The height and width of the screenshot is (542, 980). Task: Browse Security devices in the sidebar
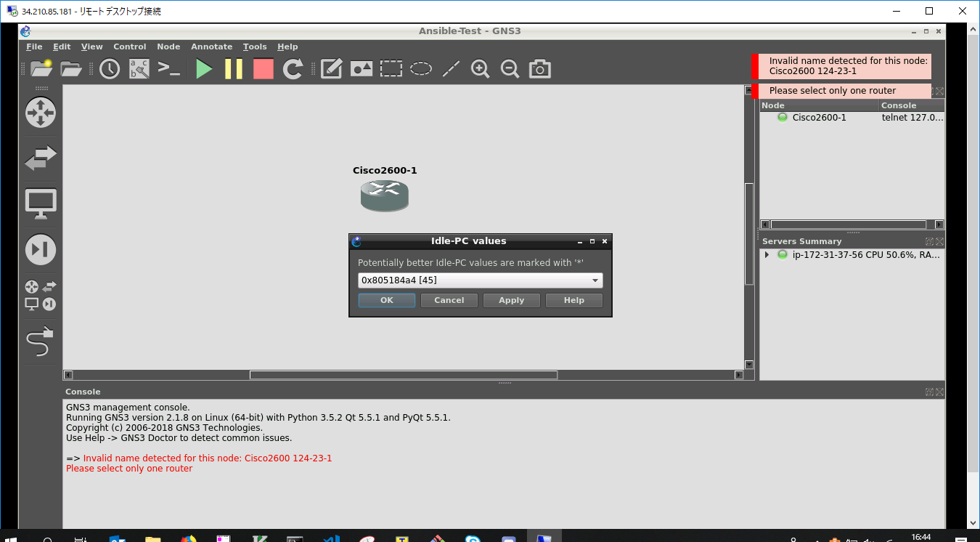tap(41, 249)
